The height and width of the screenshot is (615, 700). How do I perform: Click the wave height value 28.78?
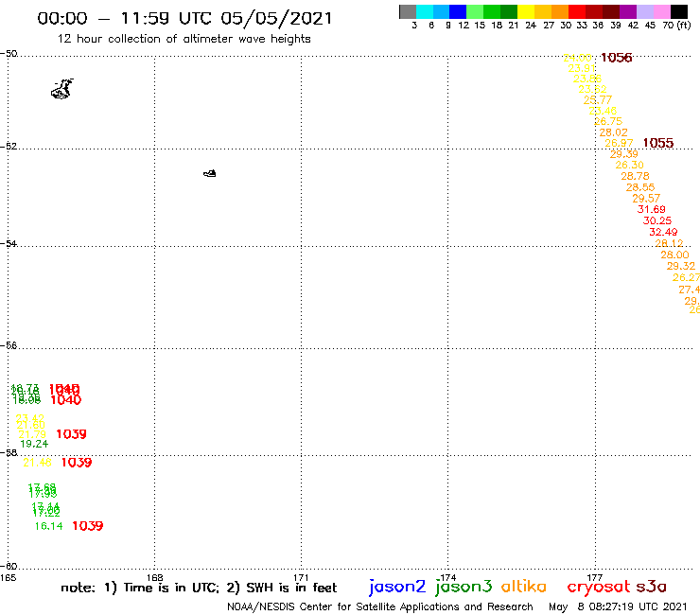pyautogui.click(x=636, y=176)
